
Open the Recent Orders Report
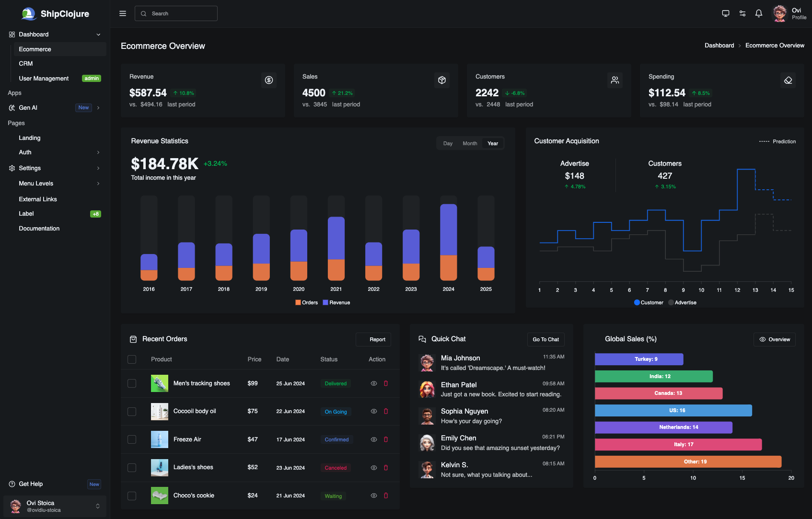click(x=373, y=339)
